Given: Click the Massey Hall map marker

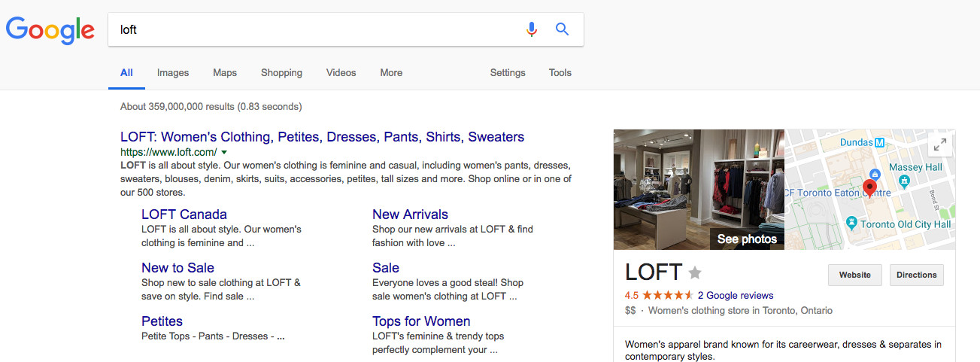Looking at the screenshot, I should (905, 181).
